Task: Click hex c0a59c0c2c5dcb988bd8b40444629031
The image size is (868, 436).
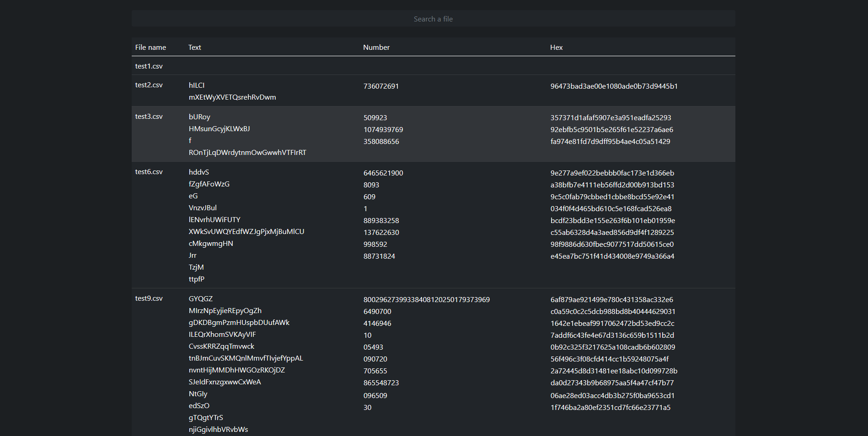Action: (x=613, y=312)
